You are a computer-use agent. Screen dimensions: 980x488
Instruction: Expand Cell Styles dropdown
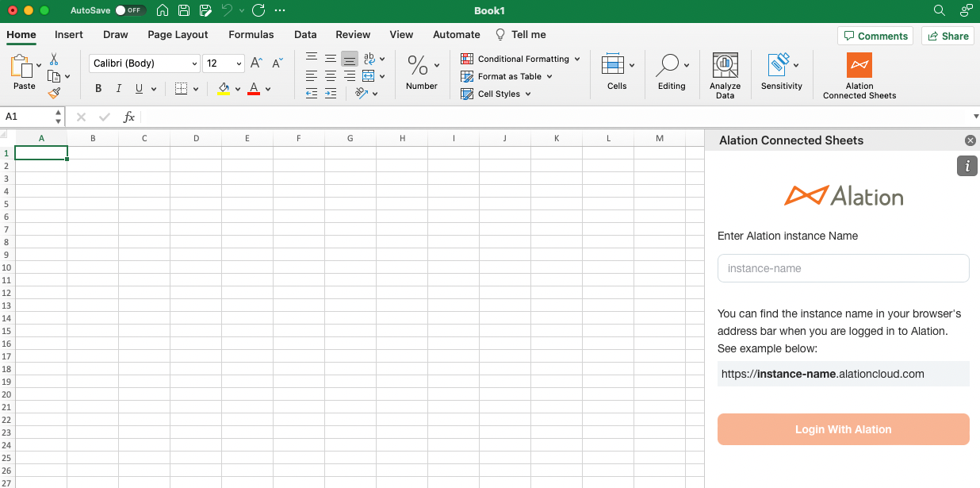tap(528, 94)
